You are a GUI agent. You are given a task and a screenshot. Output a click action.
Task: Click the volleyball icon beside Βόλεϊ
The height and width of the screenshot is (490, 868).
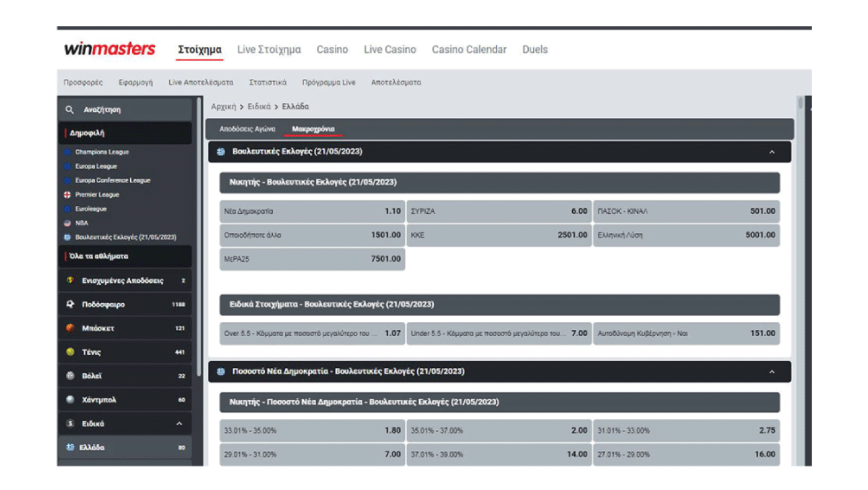70,376
